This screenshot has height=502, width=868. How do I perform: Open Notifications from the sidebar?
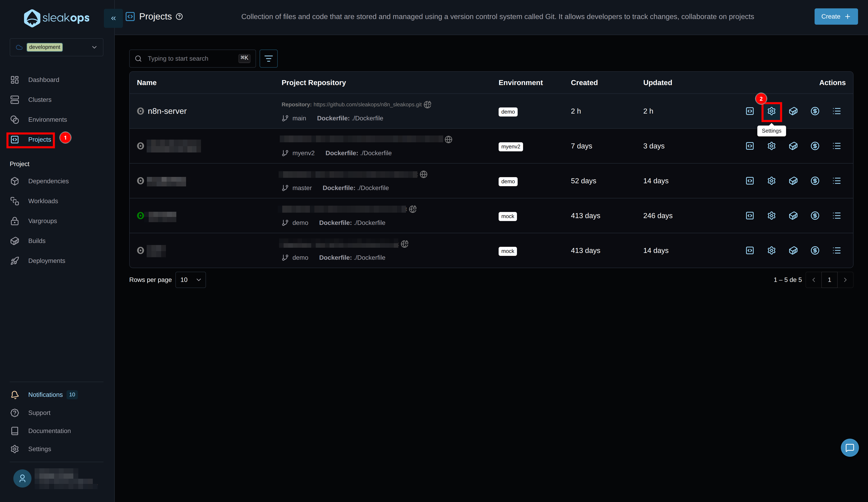coord(45,395)
